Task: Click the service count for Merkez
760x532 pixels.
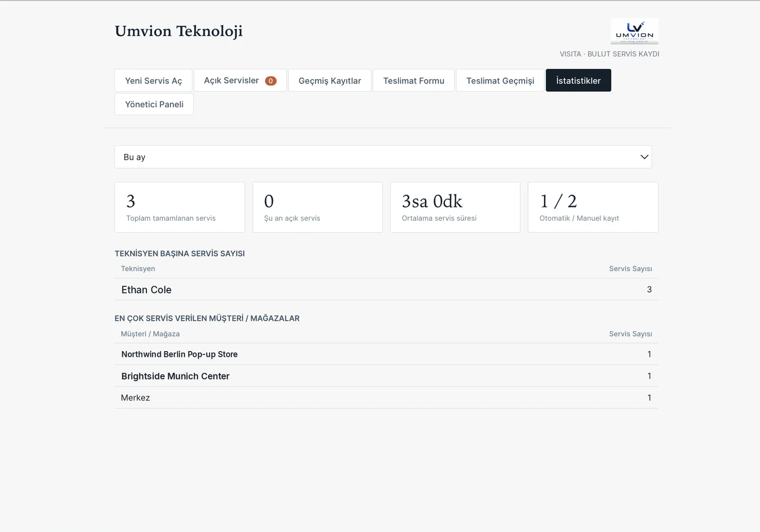Action: [x=649, y=398]
